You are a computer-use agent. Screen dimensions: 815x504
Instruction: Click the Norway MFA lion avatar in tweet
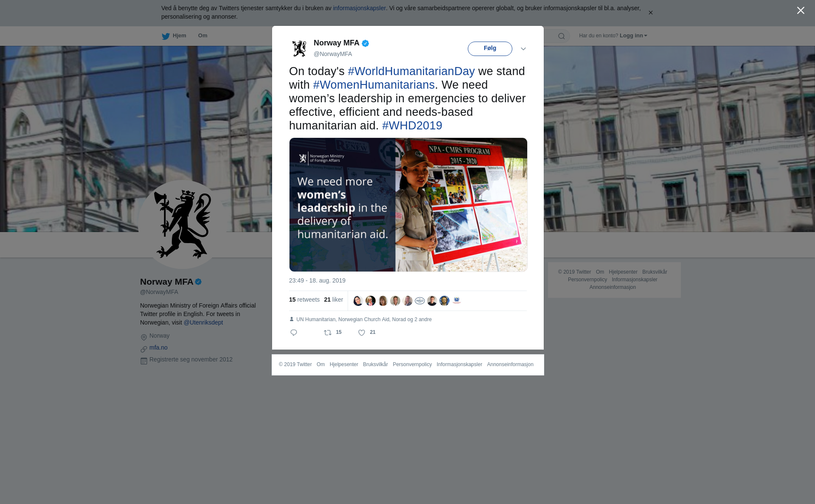tap(299, 48)
